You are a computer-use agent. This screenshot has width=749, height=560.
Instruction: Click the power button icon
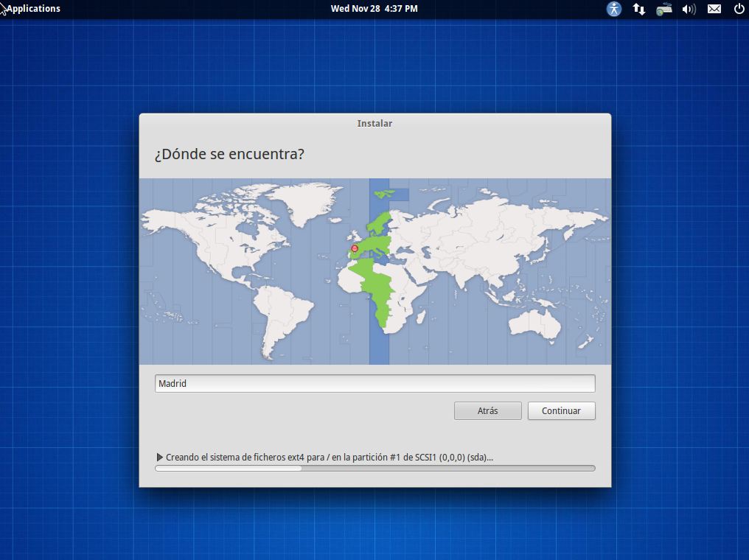[x=739, y=9]
